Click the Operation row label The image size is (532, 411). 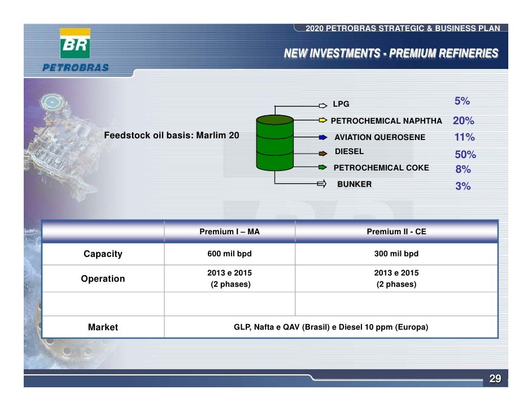103,279
